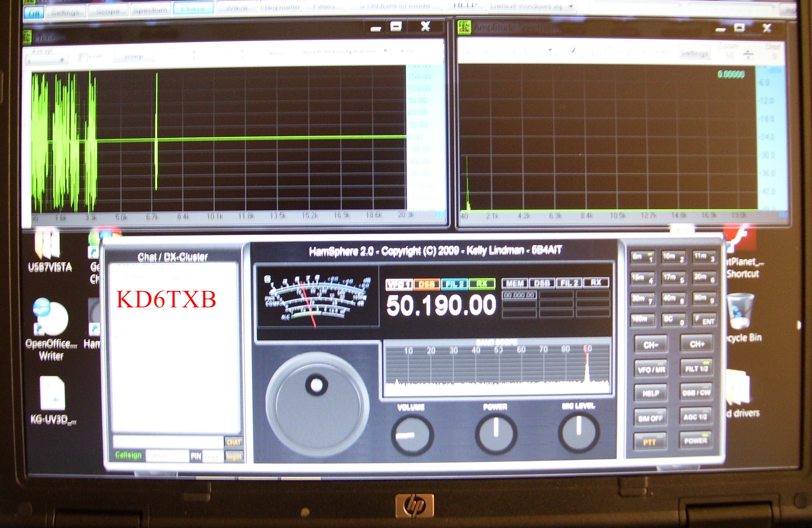Click the band scope signal peak near 90
This screenshot has width=812, height=528.
587,370
